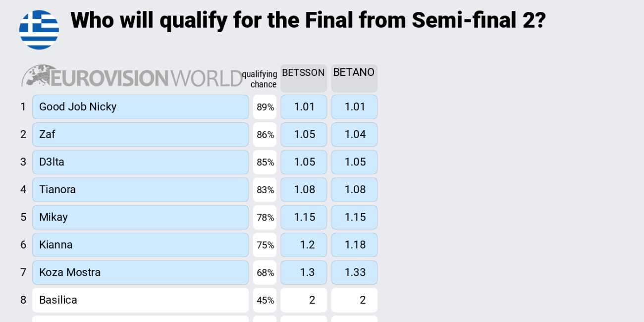Click the Greek flag icon
Image resolution: width=644 pixels, height=322 pixels.
click(x=39, y=30)
